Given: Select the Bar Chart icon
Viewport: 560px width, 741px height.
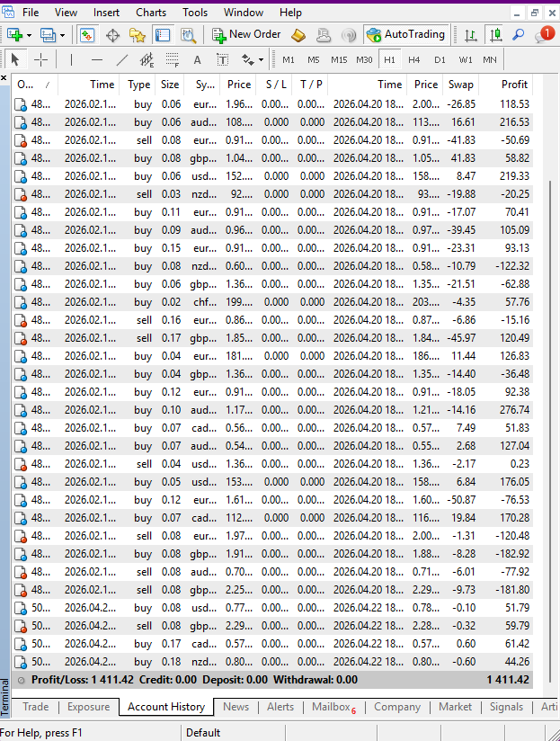Looking at the screenshot, I should (x=471, y=35).
